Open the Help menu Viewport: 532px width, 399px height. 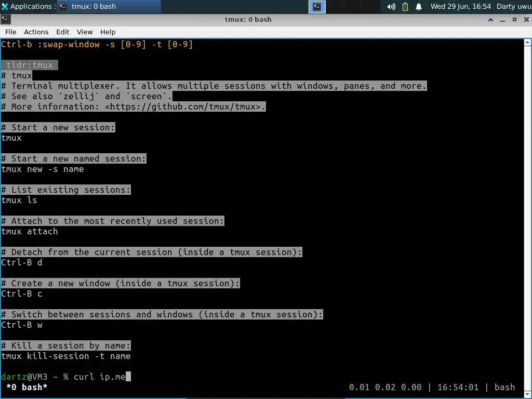[108, 32]
